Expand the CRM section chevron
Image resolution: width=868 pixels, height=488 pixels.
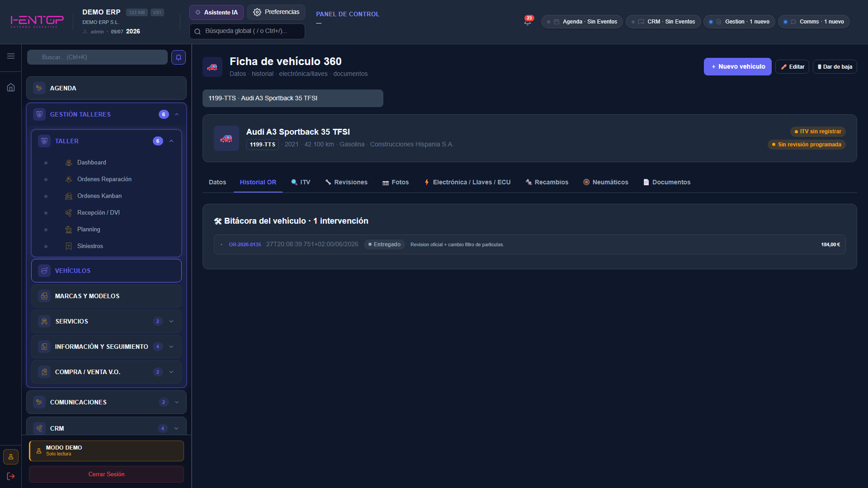177,428
